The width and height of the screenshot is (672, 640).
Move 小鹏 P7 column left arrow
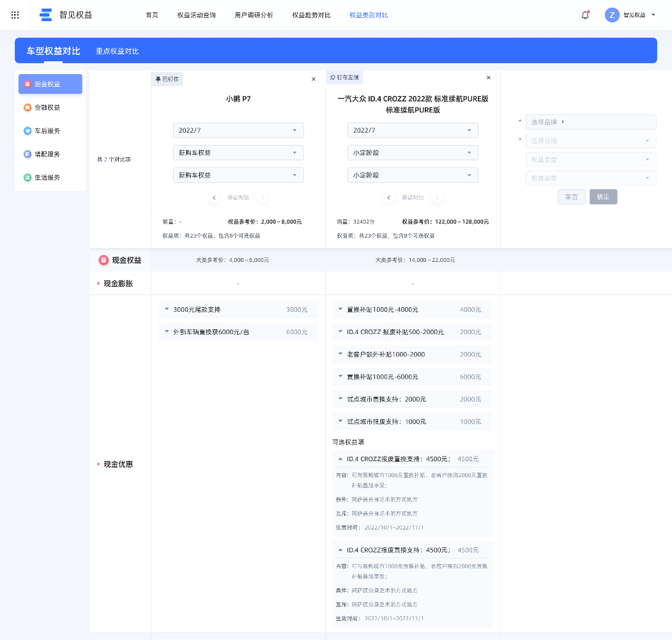[214, 197]
